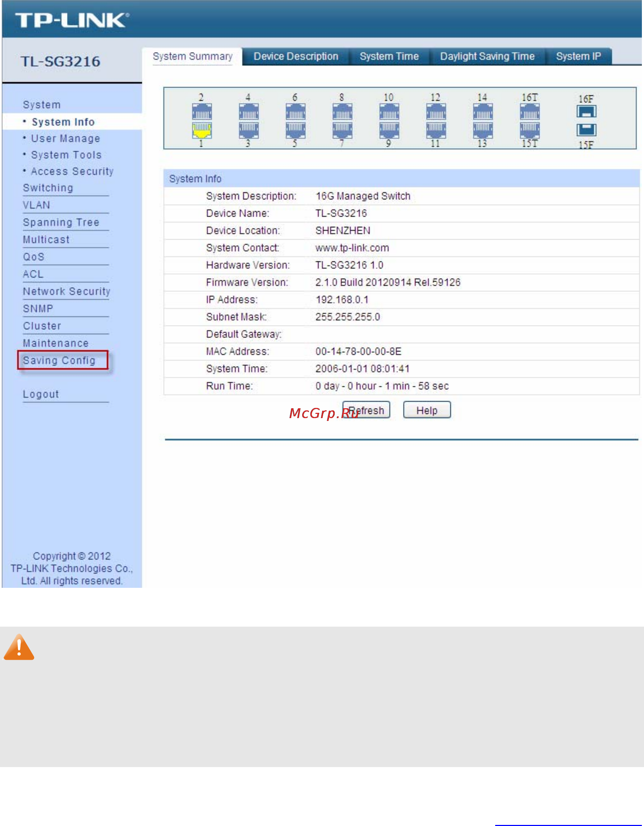Open the System Time tab
The width and height of the screenshot is (644, 826).
click(389, 56)
